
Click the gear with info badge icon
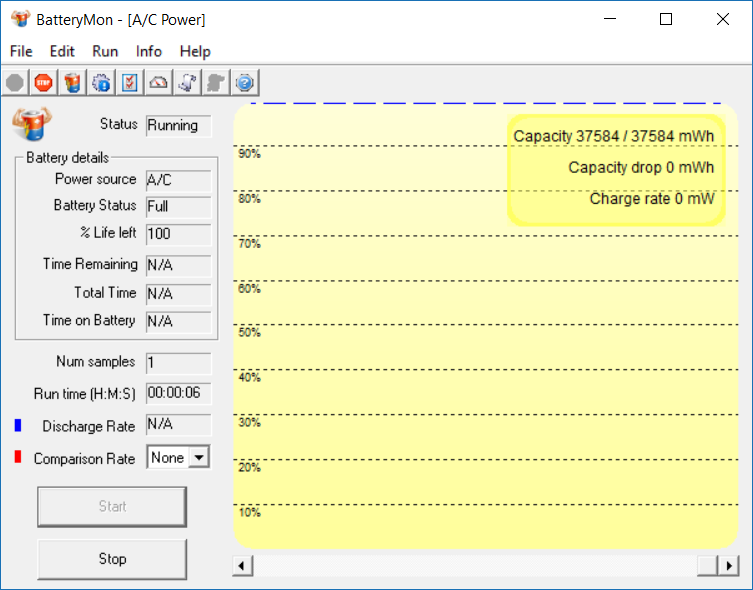click(101, 83)
